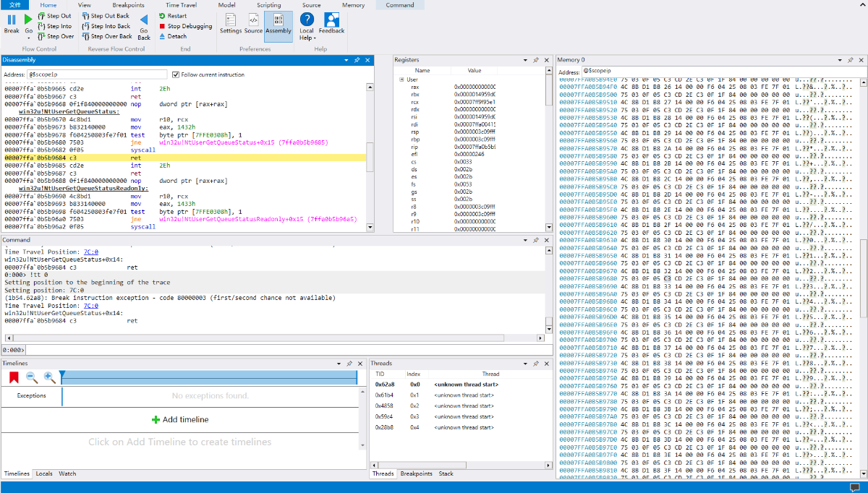
Task: Click Add timeline
Action: pyautogui.click(x=179, y=419)
